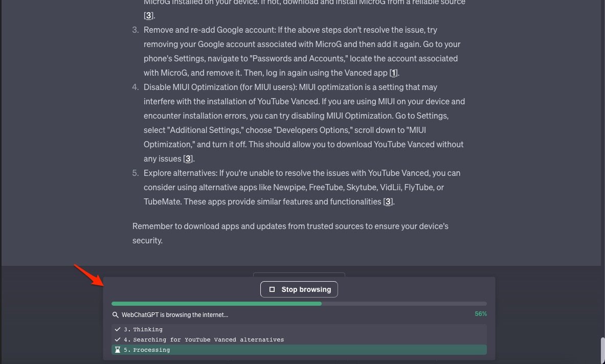Follow citation 3 after "without any issues"
The height and width of the screenshot is (364, 605).
pyautogui.click(x=188, y=158)
